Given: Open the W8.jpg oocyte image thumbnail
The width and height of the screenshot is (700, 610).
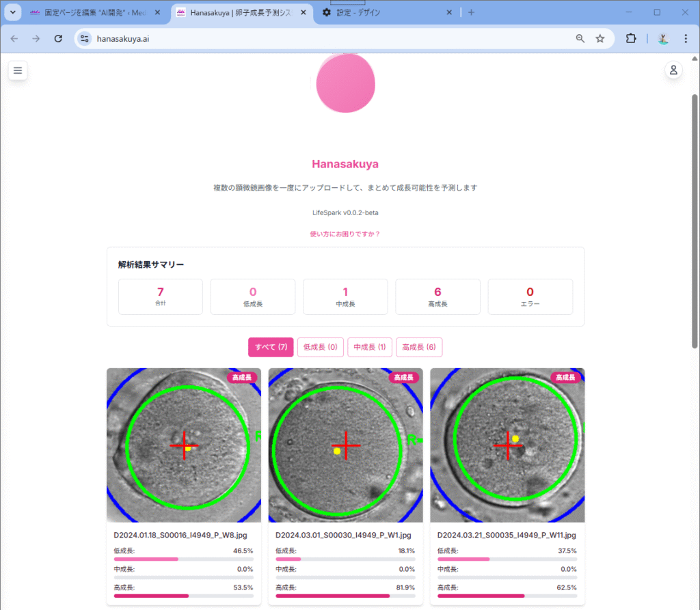Looking at the screenshot, I should point(183,445).
